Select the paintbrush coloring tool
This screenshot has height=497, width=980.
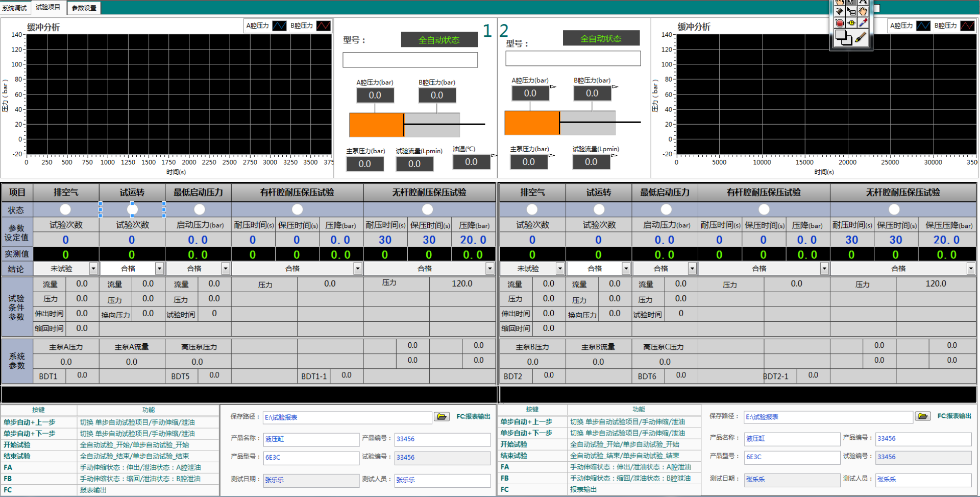(861, 38)
